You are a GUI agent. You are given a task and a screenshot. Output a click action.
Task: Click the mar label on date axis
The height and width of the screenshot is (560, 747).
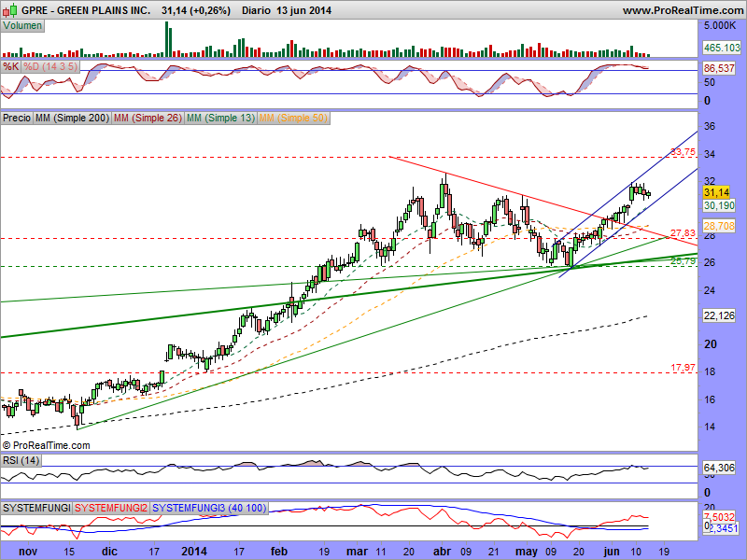358,552
